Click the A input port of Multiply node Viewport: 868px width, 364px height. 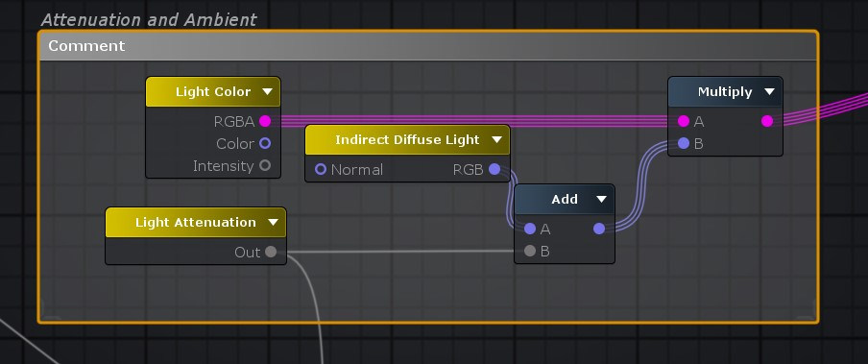pyautogui.click(x=684, y=121)
